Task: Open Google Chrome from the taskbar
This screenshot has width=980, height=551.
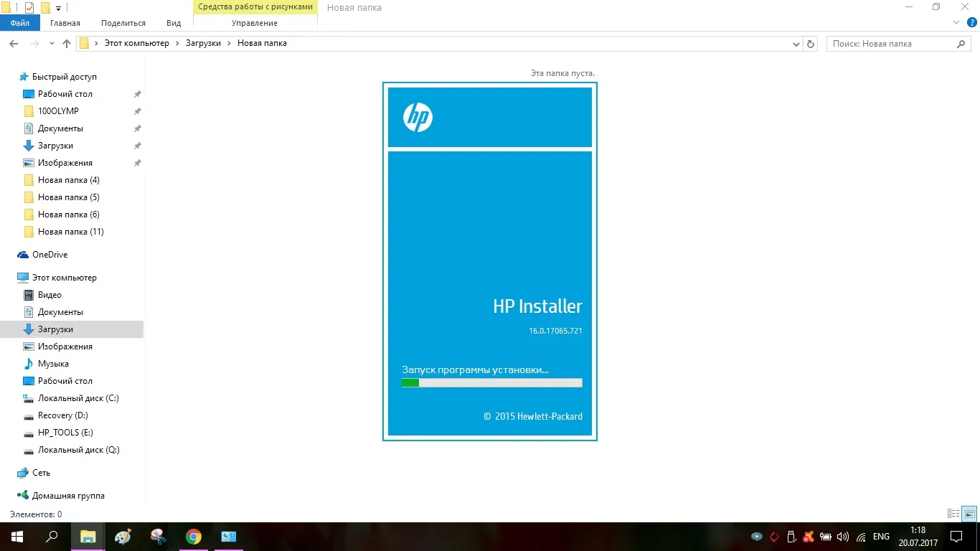Action: point(193,537)
